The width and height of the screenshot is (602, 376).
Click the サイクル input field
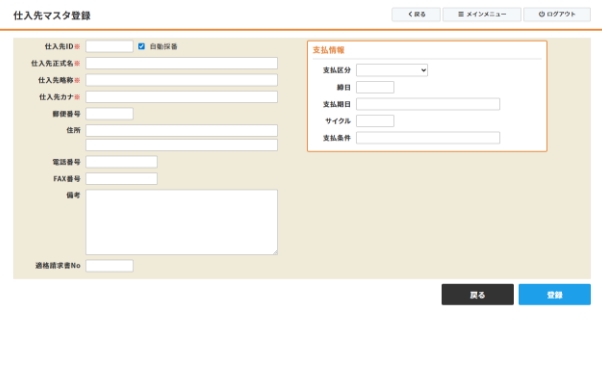[x=375, y=121]
